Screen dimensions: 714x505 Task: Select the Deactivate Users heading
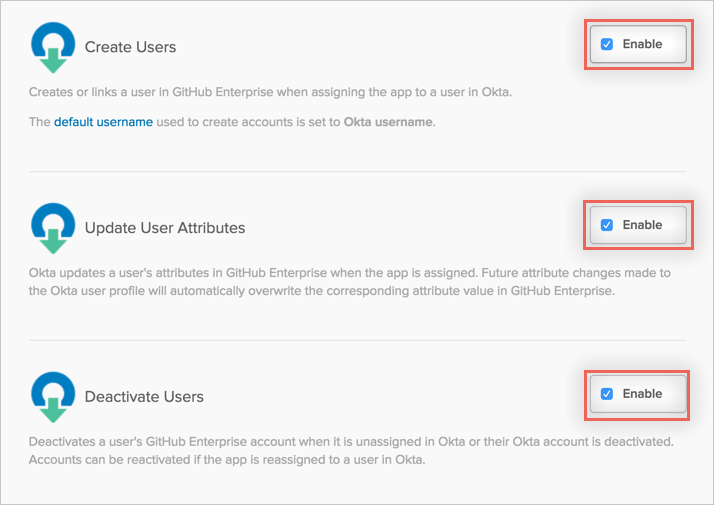coord(144,397)
